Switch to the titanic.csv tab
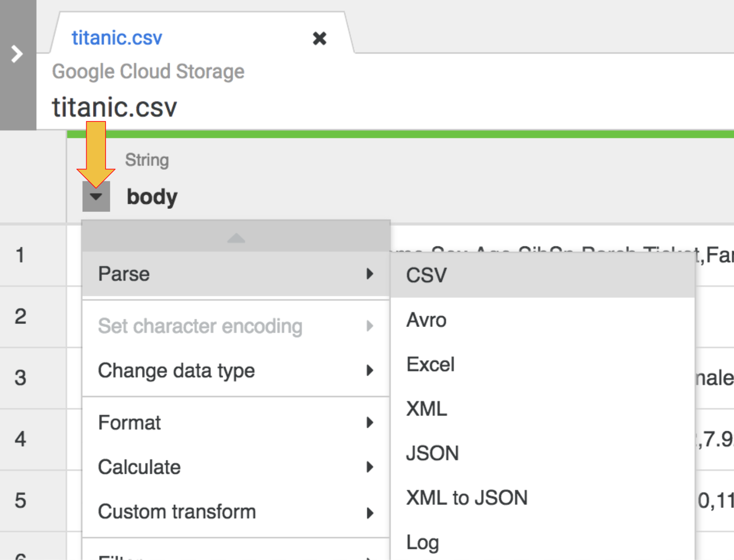The width and height of the screenshot is (734, 560). pyautogui.click(x=117, y=38)
